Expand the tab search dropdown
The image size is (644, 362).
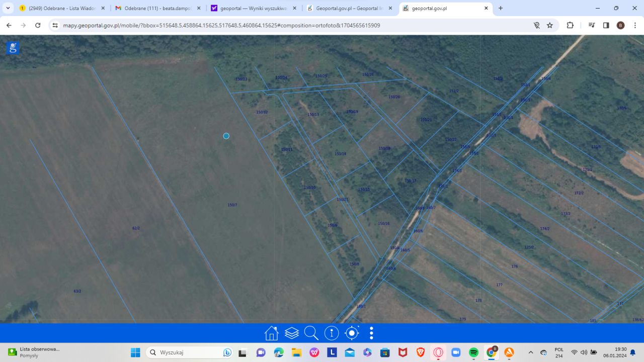point(8,8)
